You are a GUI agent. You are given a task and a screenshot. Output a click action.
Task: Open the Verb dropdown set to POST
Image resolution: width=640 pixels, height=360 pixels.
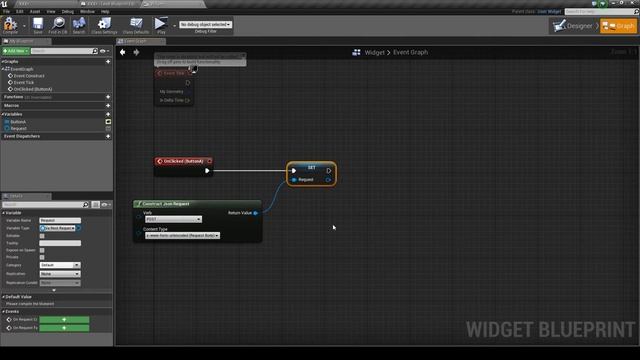[x=173, y=220]
